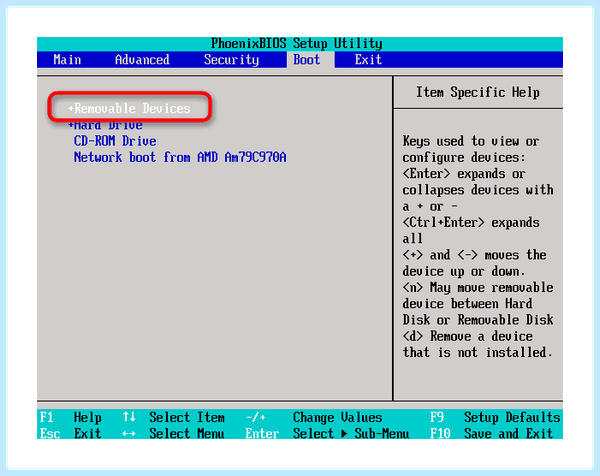Click the Enter key label in footer
Image resolution: width=600 pixels, height=476 pixels.
click(x=262, y=434)
